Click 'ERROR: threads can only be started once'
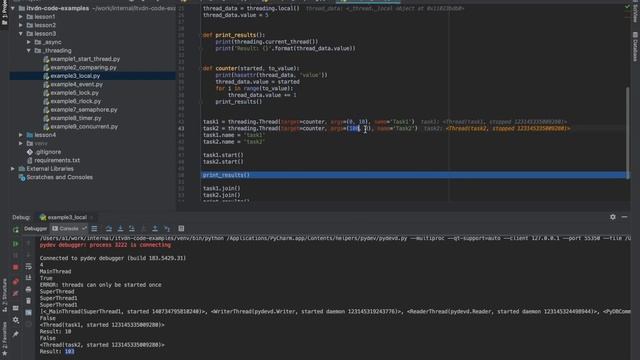The image size is (640, 360). coord(100,285)
